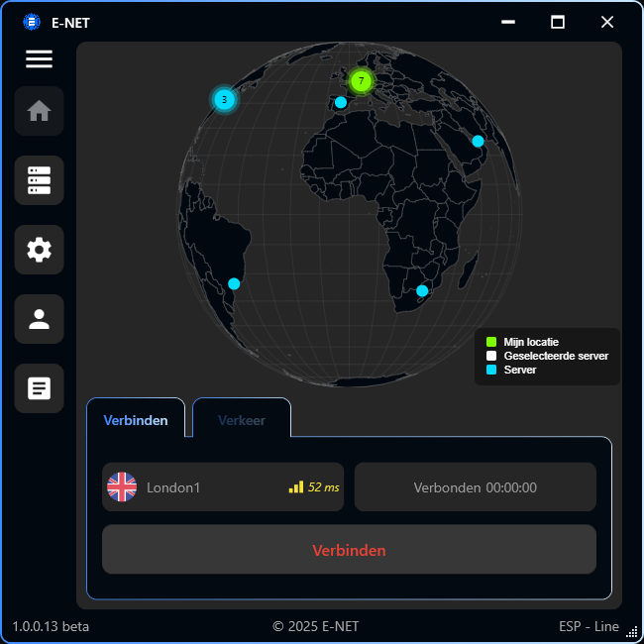Switch to the Verkeer tab
The width and height of the screenshot is (644, 644).
tap(242, 420)
